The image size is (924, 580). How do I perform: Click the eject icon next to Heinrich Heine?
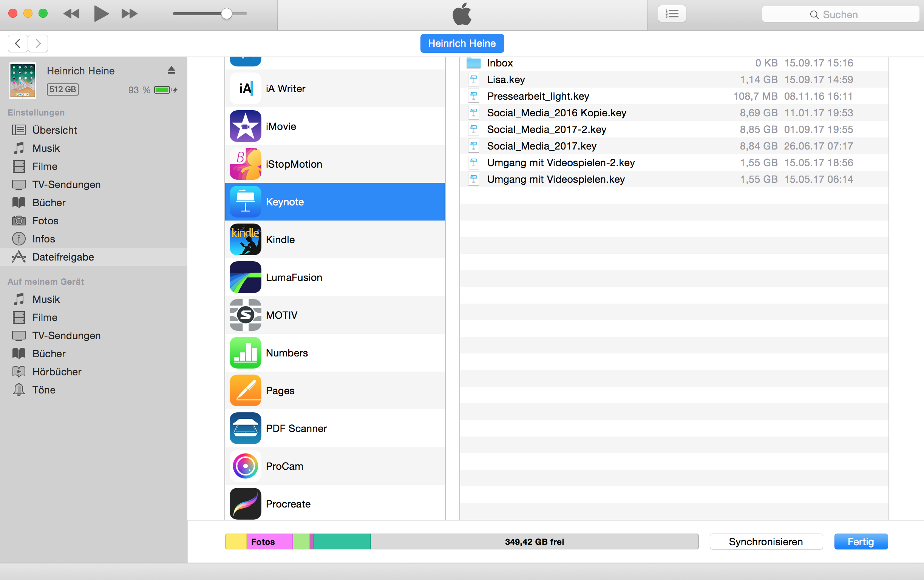point(171,70)
